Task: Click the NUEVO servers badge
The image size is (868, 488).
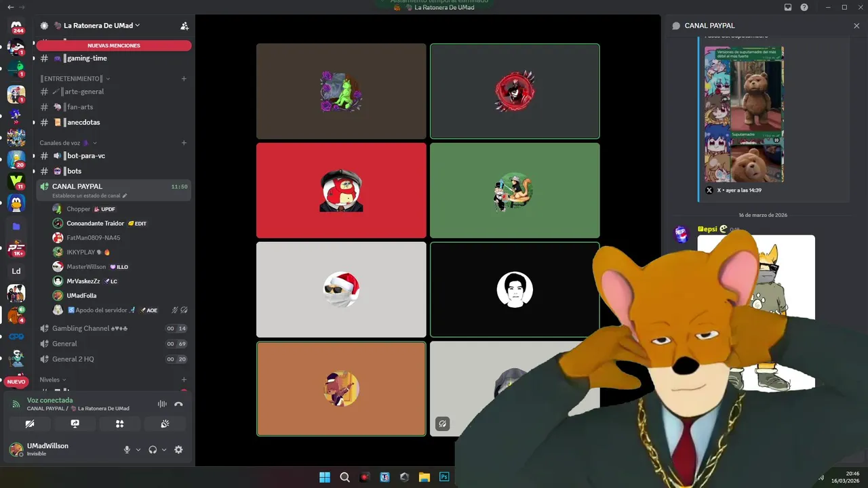Action: tap(16, 382)
